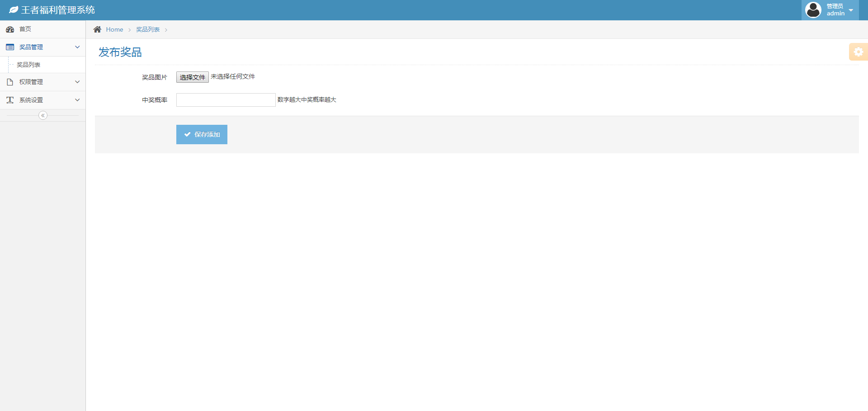Go to 首页 in the sidebar
Image resolution: width=868 pixels, height=411 pixels.
[x=25, y=29]
